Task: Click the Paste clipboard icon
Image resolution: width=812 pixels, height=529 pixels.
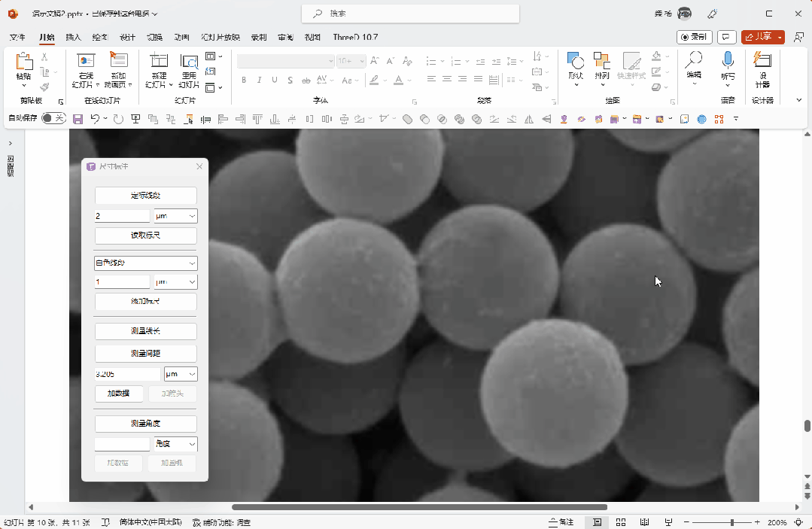Action: [x=23, y=61]
